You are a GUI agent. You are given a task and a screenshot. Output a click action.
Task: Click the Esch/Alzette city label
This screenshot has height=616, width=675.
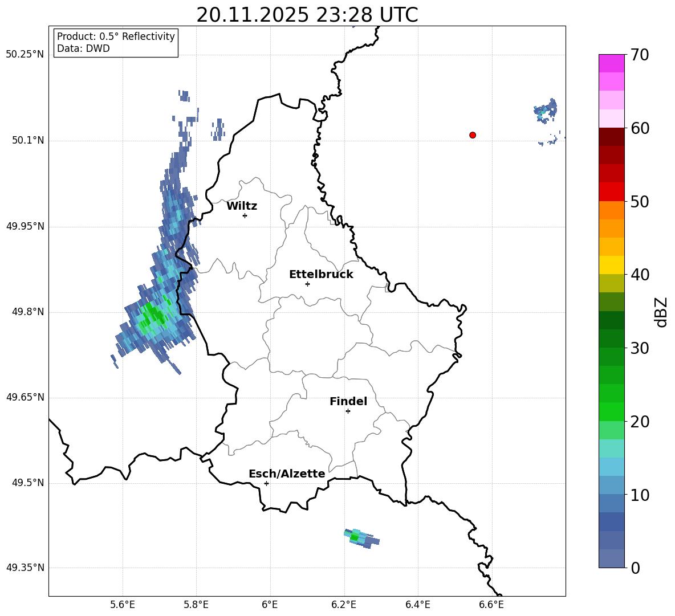tap(287, 474)
